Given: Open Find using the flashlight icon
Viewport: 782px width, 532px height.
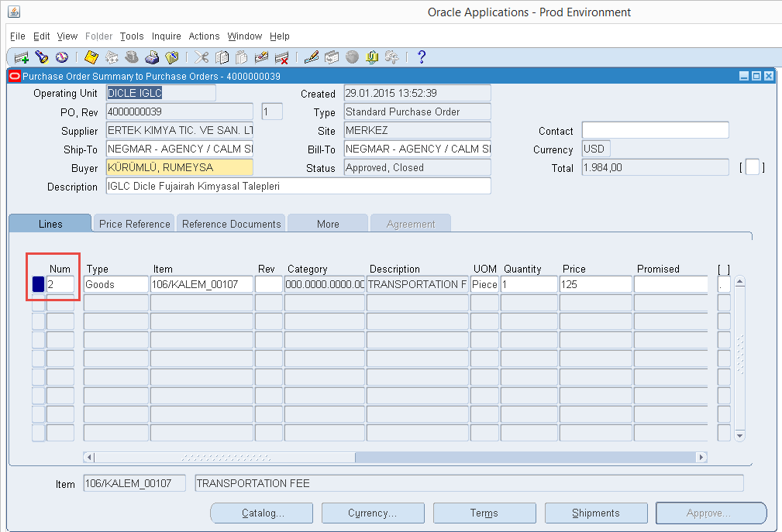Looking at the screenshot, I should (x=41, y=57).
